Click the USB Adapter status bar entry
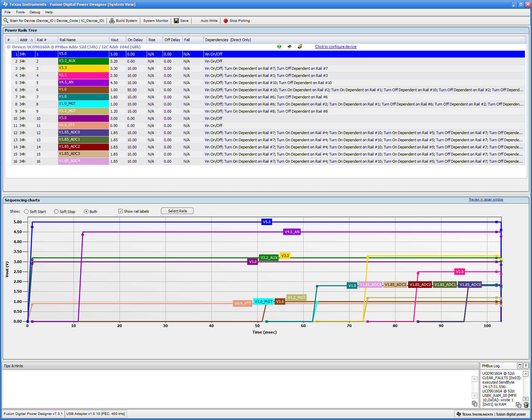Viewport: 532px width, 420px height. [x=96, y=414]
